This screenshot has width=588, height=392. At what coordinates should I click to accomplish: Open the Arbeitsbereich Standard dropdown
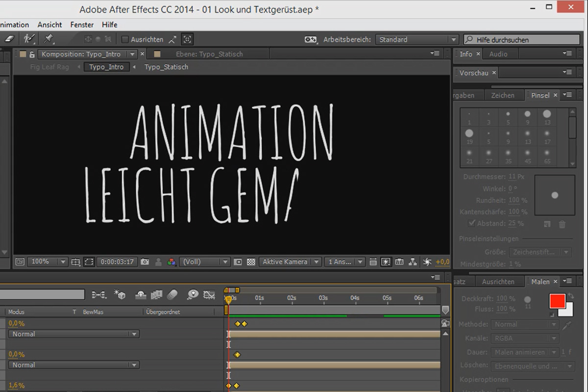click(417, 40)
